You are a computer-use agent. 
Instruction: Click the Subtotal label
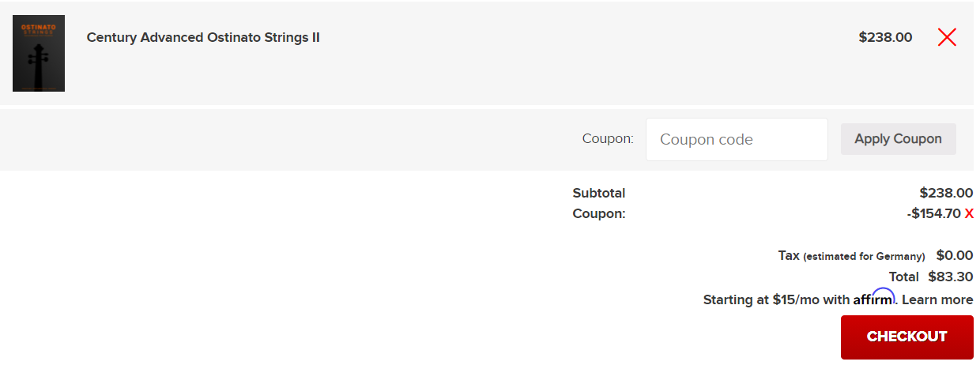598,193
